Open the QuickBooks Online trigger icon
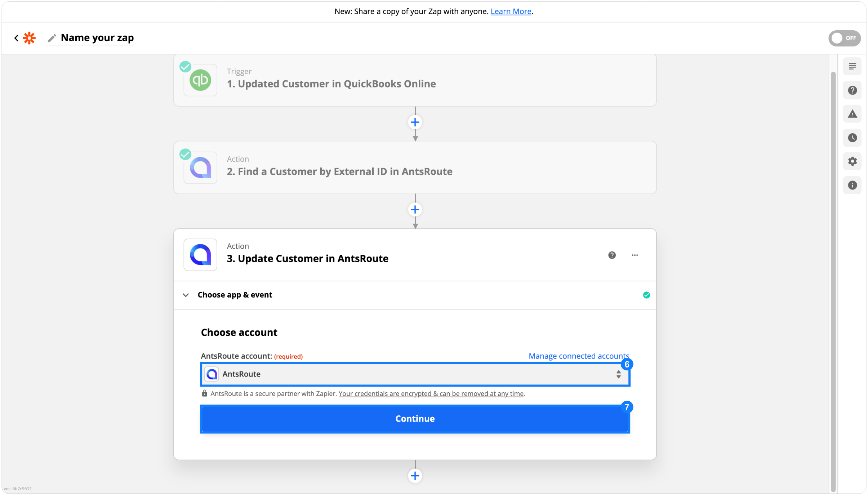 (200, 80)
